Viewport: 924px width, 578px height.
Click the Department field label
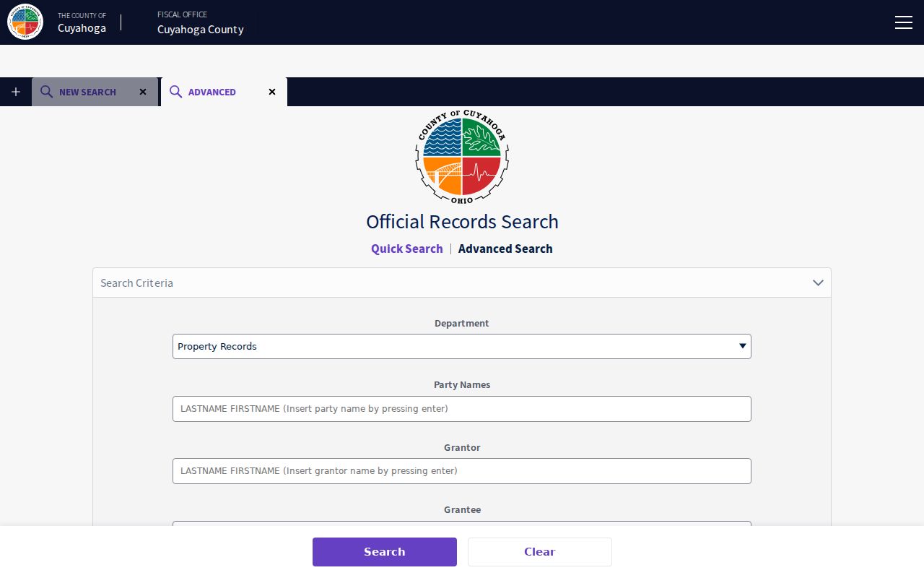tap(462, 323)
